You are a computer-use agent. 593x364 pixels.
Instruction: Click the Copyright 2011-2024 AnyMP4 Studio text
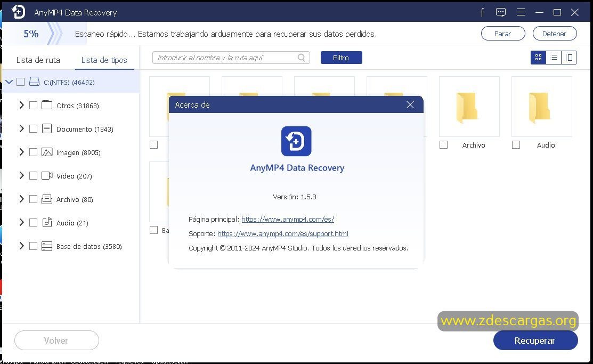[x=298, y=248]
